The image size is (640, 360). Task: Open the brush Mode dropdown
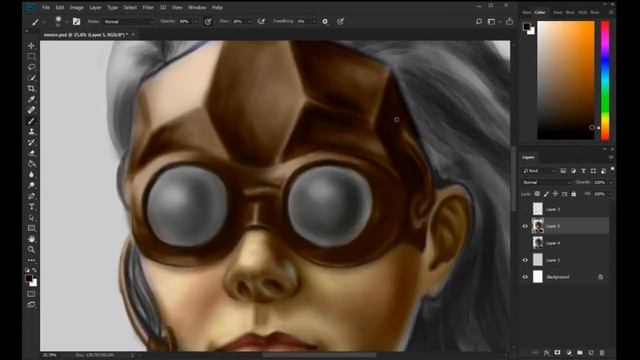pos(129,22)
